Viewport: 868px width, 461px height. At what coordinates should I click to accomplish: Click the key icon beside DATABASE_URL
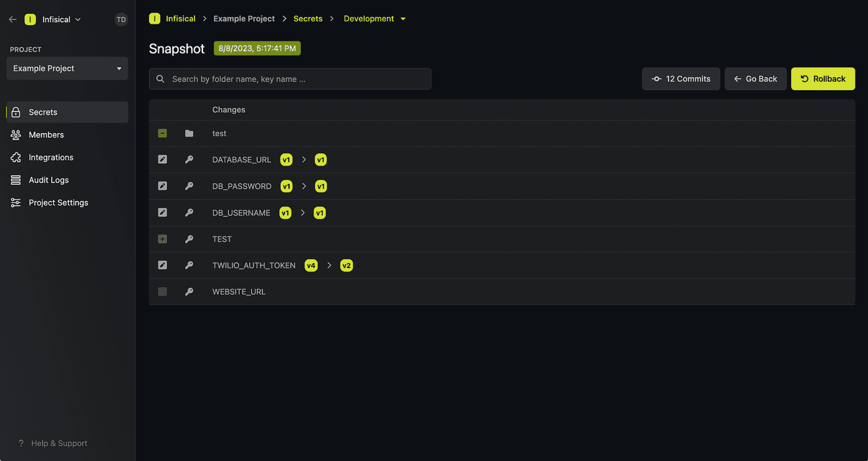[189, 160]
